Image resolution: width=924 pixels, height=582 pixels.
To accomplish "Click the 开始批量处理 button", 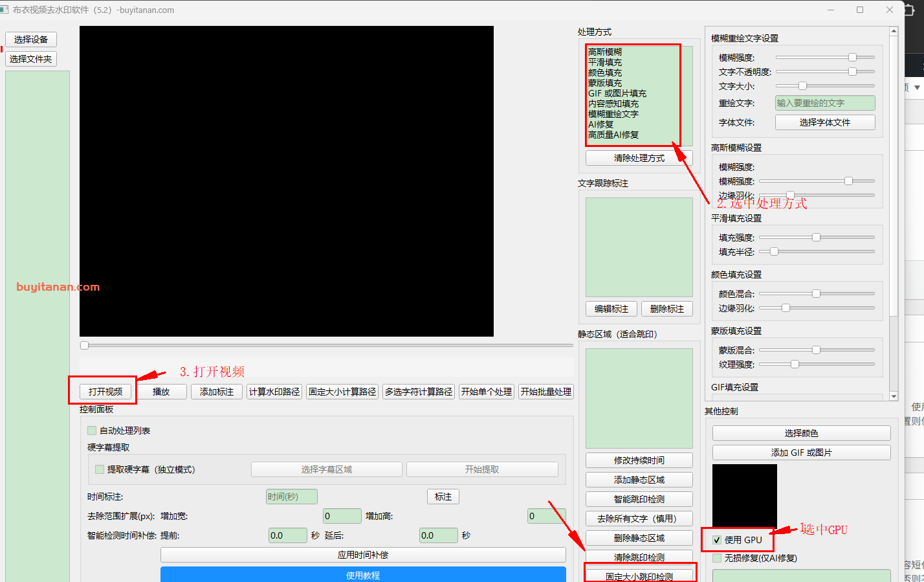I will point(545,392).
